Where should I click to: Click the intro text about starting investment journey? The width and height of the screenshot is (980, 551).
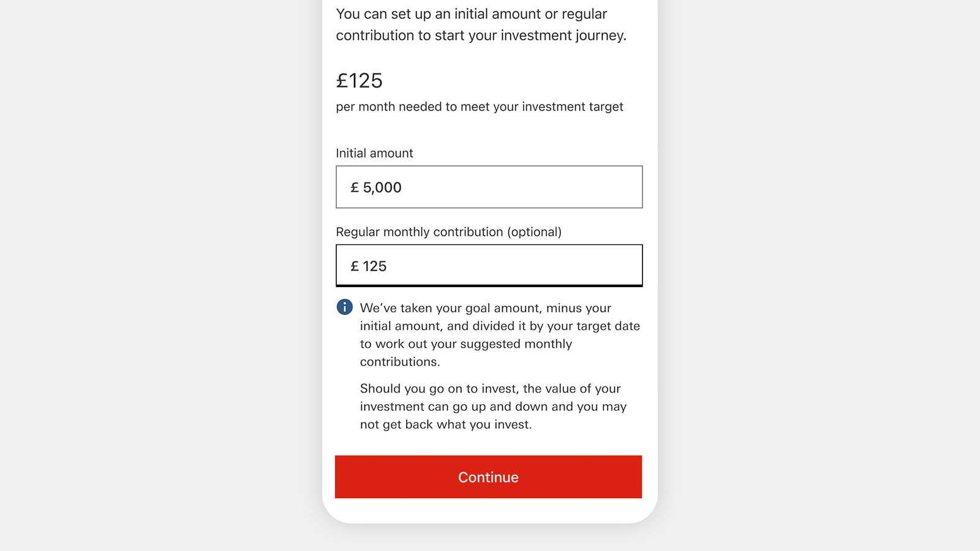click(481, 24)
